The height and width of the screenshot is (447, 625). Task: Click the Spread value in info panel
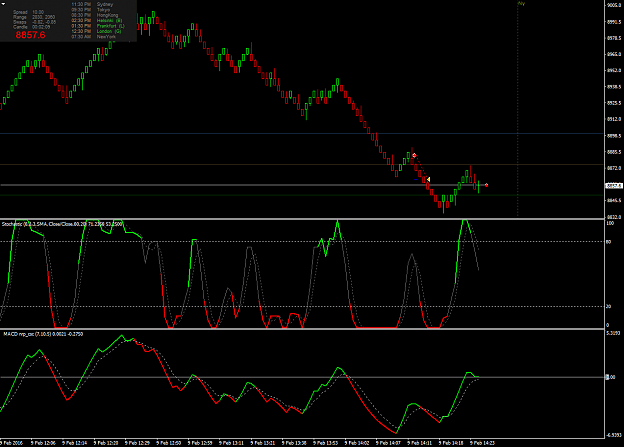[x=38, y=12]
